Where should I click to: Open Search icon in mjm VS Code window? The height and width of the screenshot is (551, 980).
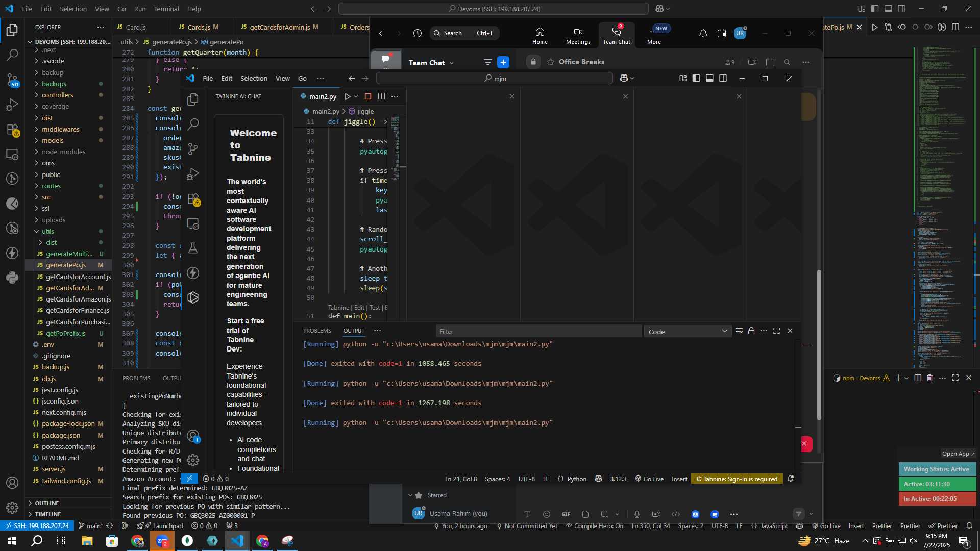(193, 124)
